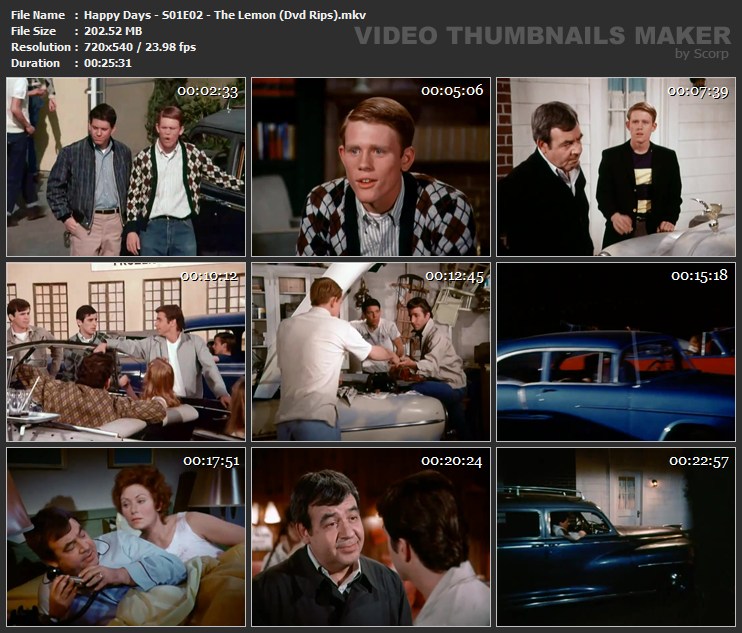The width and height of the screenshot is (742, 633).
Task: Click the resolution value '720x540 / 23.98 fps'
Action: pyautogui.click(x=140, y=47)
